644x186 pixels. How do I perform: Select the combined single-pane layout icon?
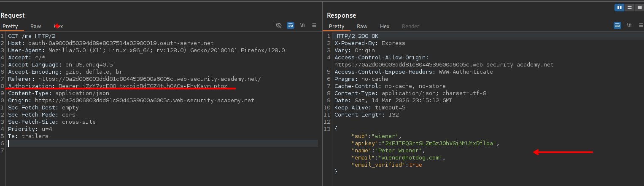pyautogui.click(x=639, y=8)
